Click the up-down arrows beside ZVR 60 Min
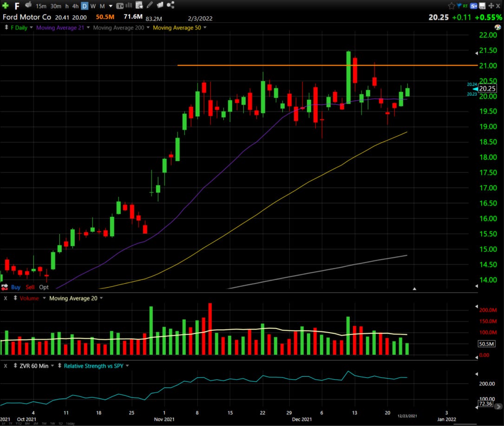The height and width of the screenshot is (426, 504). 15,366
